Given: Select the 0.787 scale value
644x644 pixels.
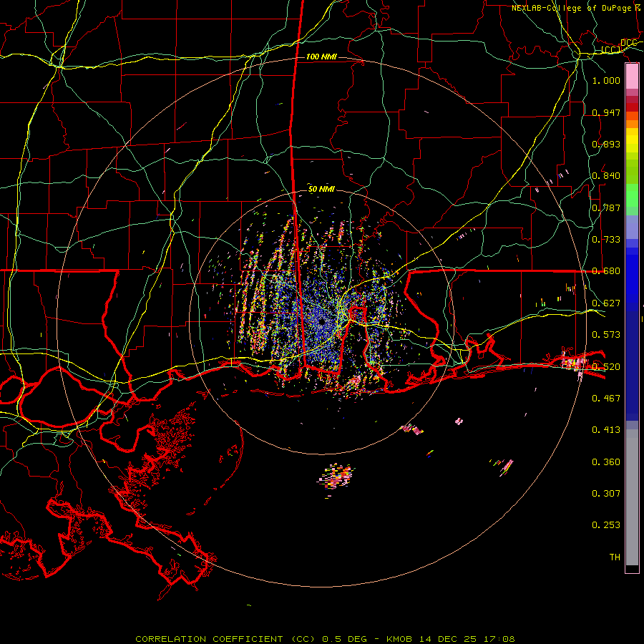Looking at the screenshot, I should pyautogui.click(x=606, y=208).
